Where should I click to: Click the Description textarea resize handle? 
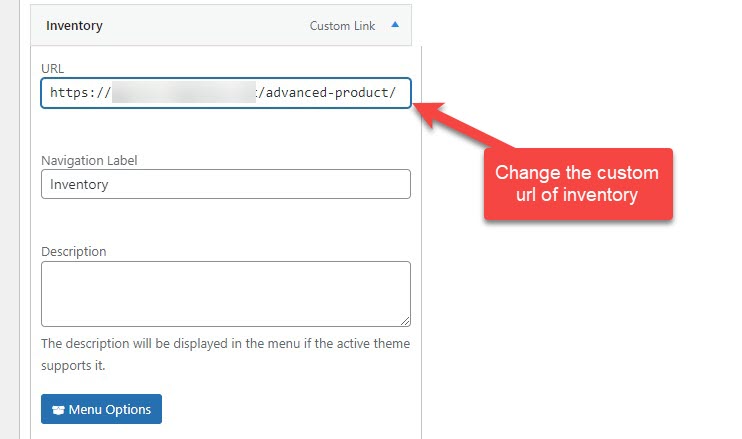[x=405, y=321]
